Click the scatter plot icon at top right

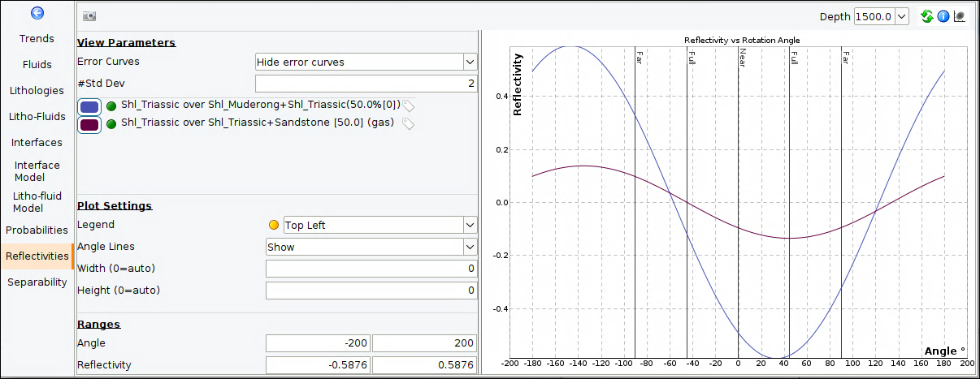click(960, 16)
